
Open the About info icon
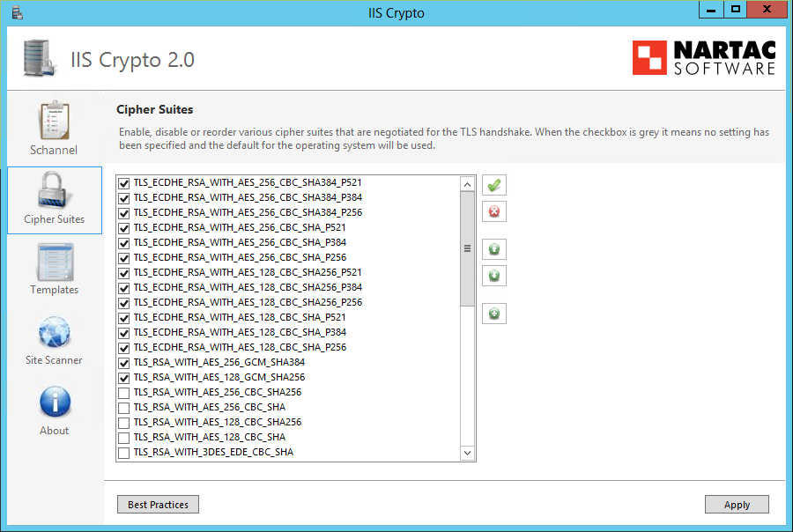click(55, 402)
